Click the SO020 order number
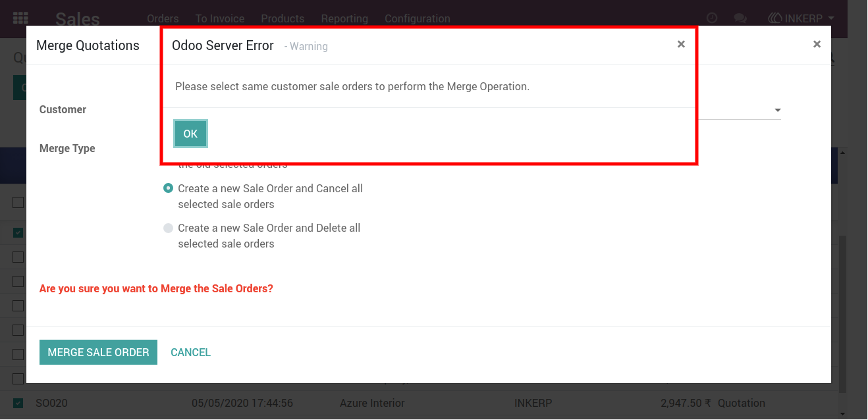868x420 pixels. 51,403
